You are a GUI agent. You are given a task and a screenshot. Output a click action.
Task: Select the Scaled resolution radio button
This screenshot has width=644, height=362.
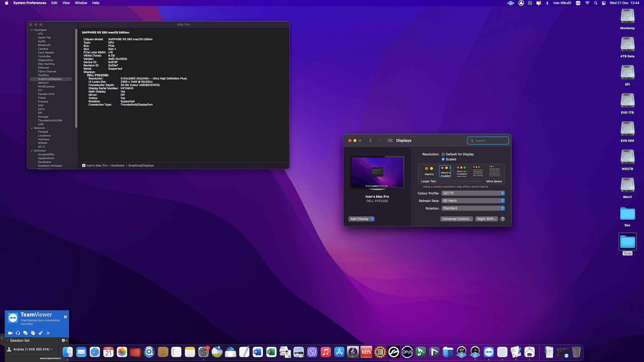pyautogui.click(x=443, y=160)
